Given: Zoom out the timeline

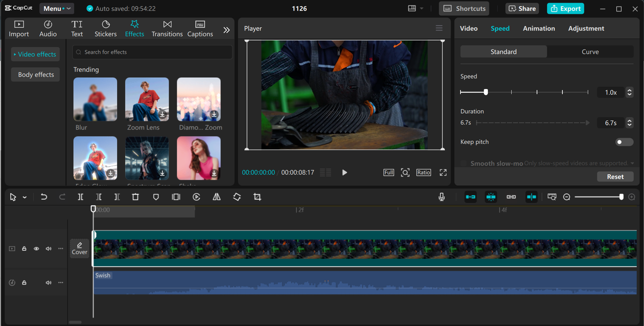Looking at the screenshot, I should [x=567, y=197].
